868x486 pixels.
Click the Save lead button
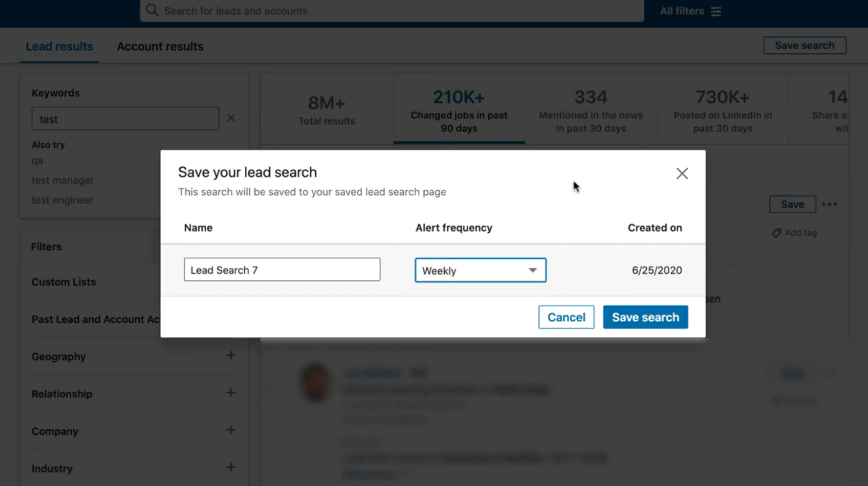pos(792,204)
